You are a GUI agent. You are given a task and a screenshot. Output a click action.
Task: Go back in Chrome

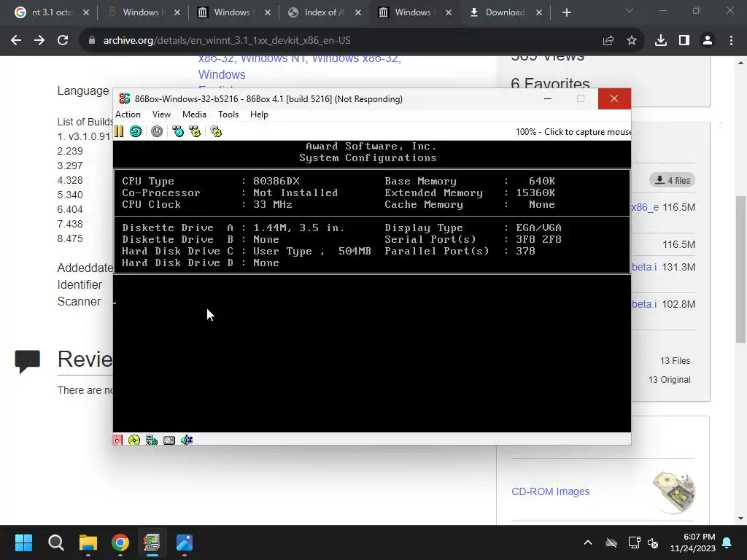click(x=16, y=41)
